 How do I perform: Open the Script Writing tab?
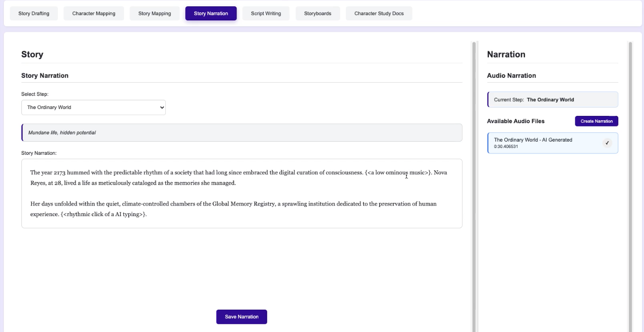pyautogui.click(x=266, y=14)
